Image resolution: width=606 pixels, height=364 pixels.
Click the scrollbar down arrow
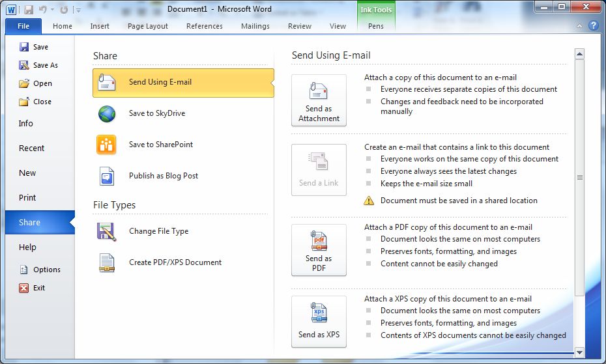coord(579,352)
